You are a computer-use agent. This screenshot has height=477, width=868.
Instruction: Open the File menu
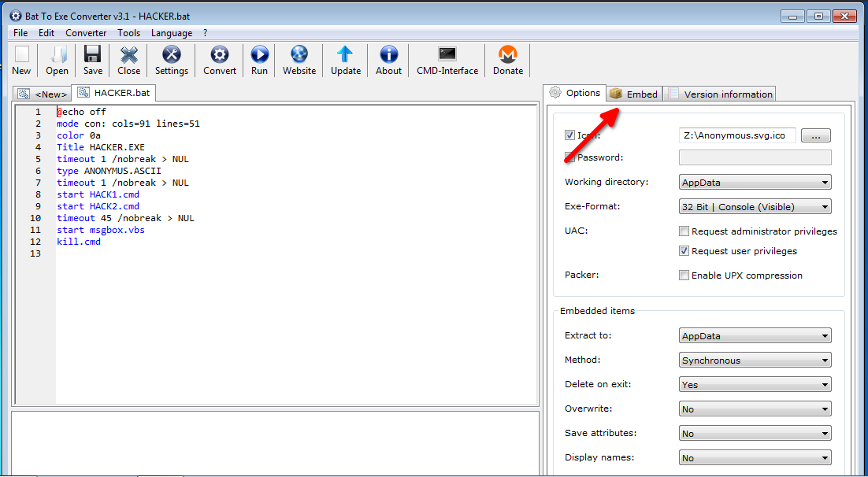[x=20, y=33]
